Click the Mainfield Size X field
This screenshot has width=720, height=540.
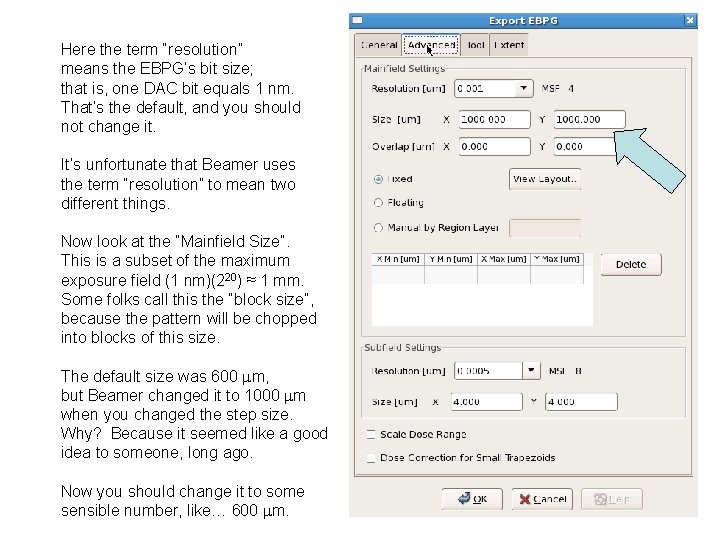click(494, 119)
